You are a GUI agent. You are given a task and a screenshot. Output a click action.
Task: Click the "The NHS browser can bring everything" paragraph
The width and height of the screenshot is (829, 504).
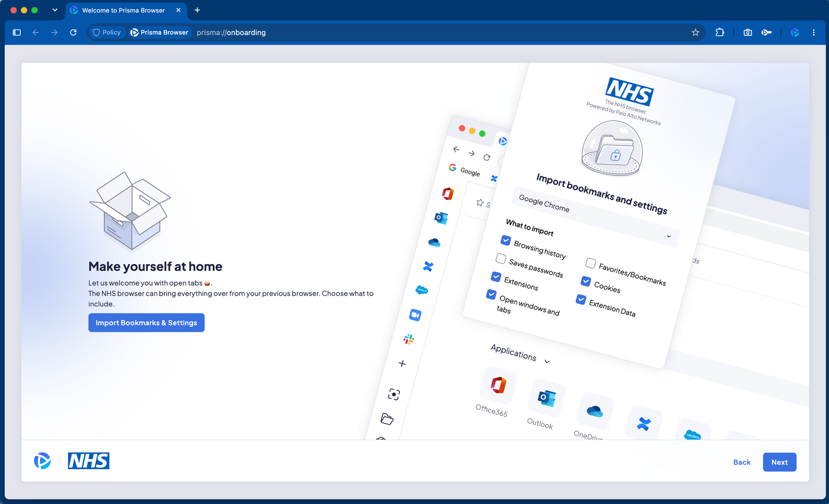[x=231, y=298]
